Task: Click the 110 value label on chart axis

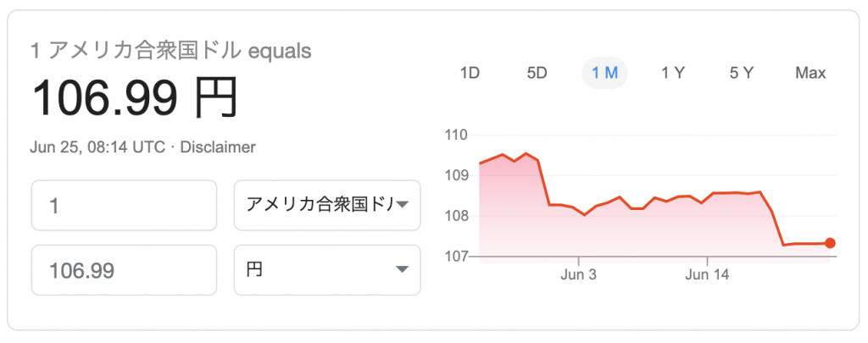Action: pos(456,135)
